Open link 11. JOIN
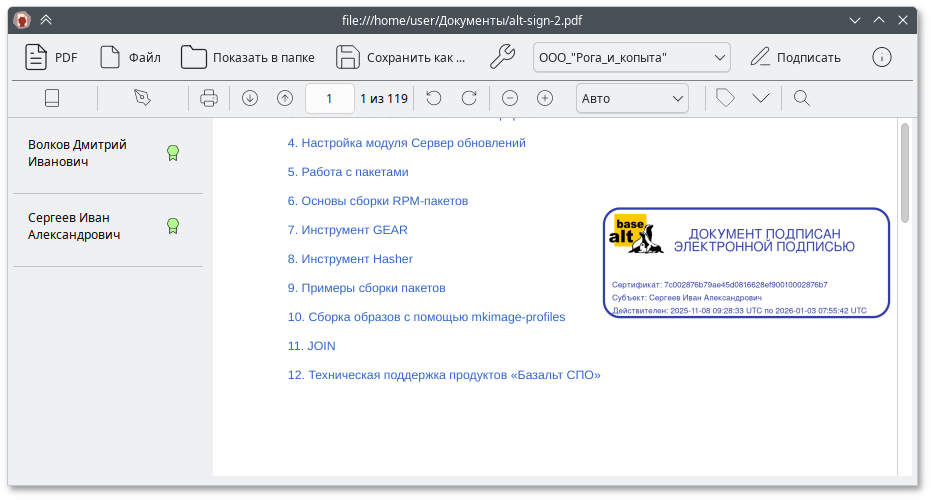This screenshot has width=931, height=500. point(311,346)
